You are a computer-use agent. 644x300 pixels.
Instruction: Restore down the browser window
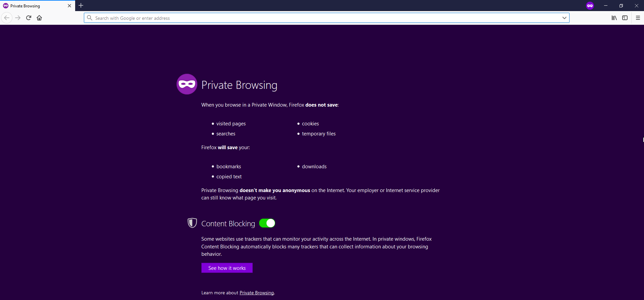[621, 6]
